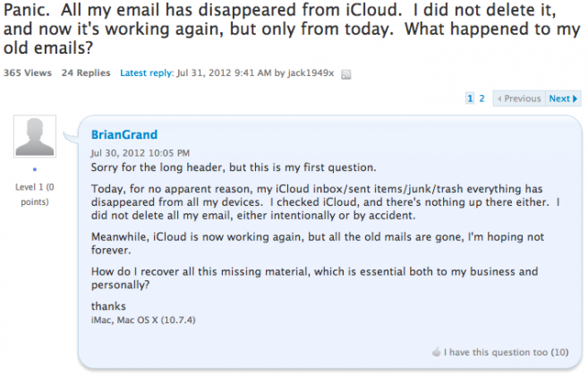Click the thumbs-up icon for this question

tap(436, 352)
